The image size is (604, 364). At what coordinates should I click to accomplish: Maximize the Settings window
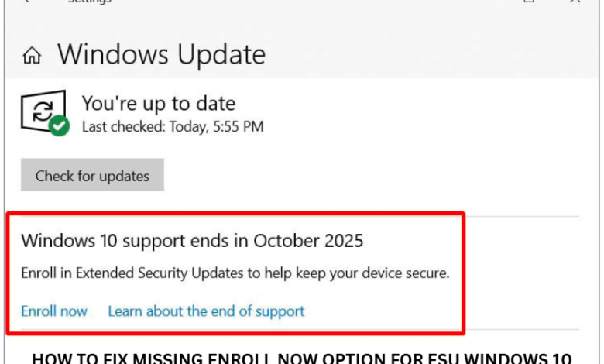[529, 2]
